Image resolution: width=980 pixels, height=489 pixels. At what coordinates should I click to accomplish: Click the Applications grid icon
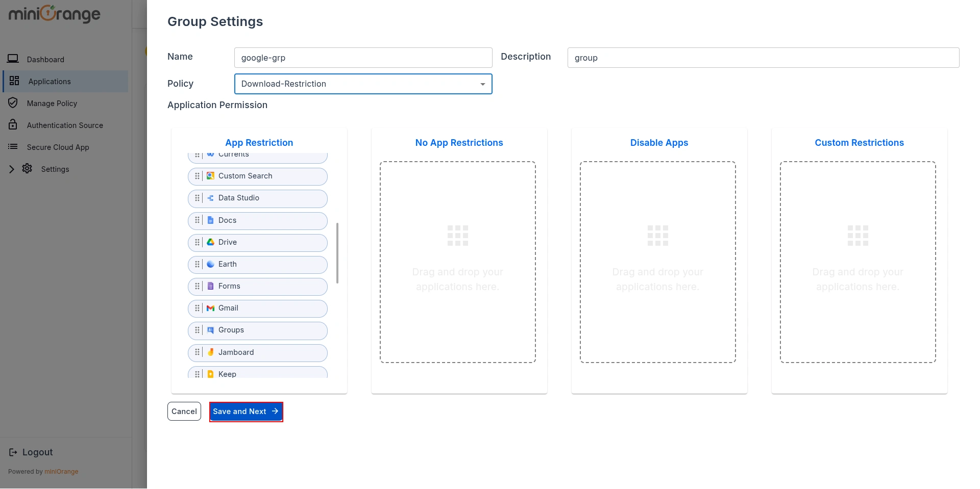point(14,81)
